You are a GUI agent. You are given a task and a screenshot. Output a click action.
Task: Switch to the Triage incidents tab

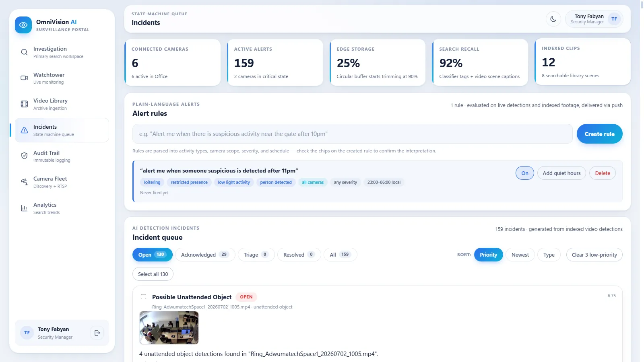(256, 255)
